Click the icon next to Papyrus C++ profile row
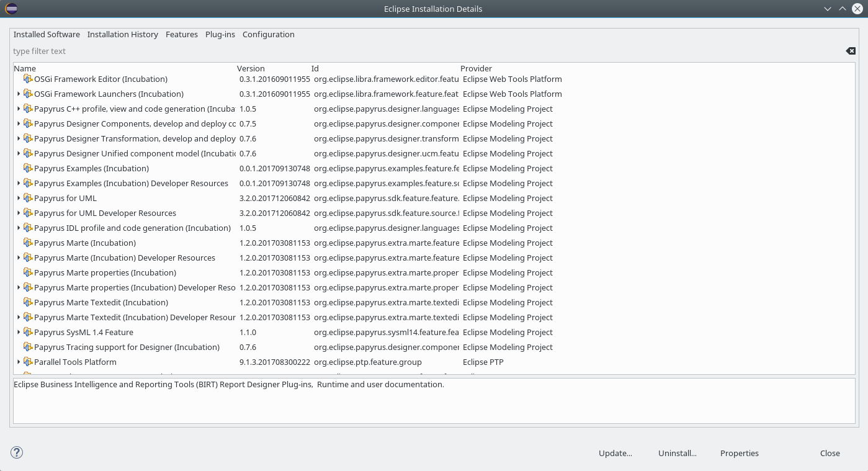The image size is (868, 471). (28, 109)
